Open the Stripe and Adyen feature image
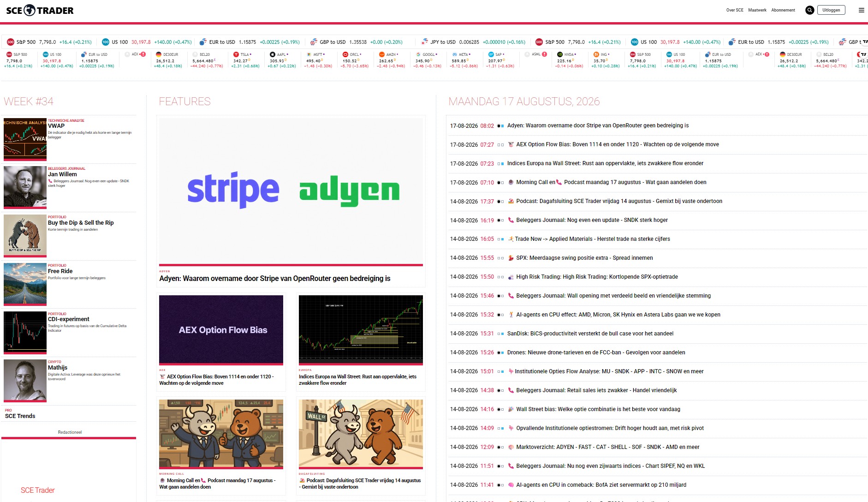868x502 pixels. [291, 191]
